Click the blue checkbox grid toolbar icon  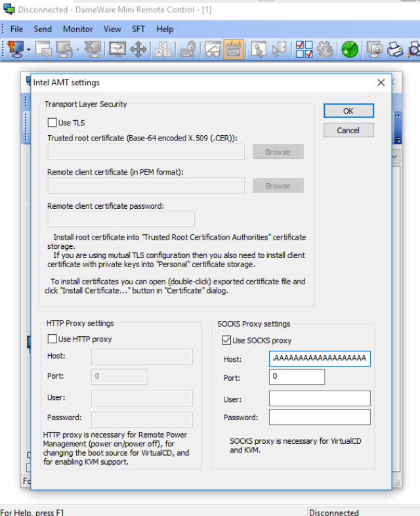(304, 49)
